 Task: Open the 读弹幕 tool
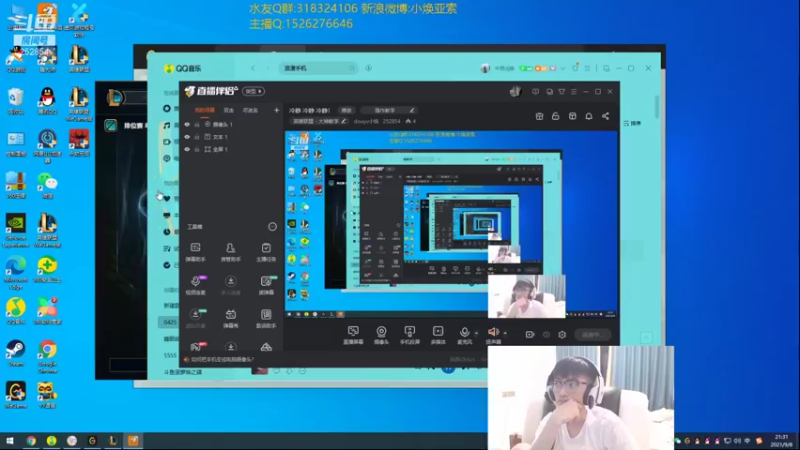click(266, 285)
